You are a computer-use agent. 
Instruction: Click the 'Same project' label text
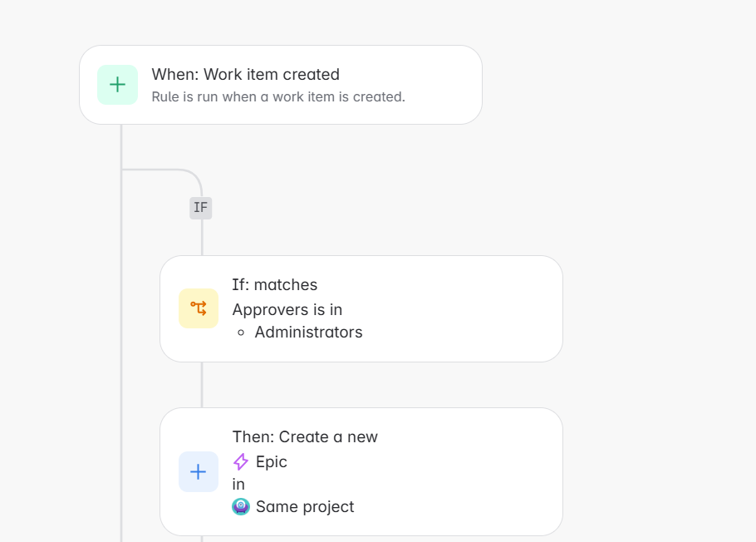click(305, 507)
